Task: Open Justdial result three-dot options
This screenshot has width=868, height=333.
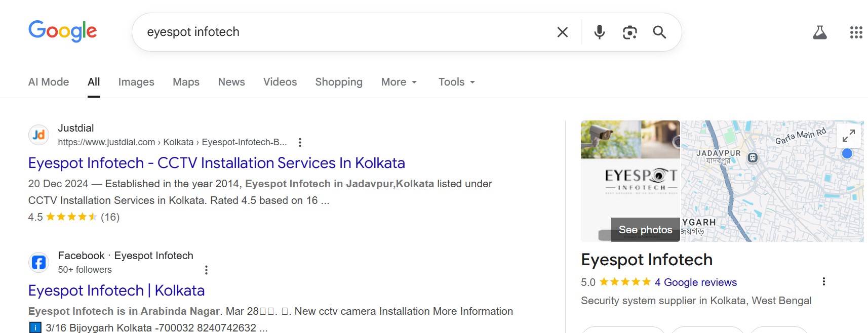Action: tap(300, 142)
